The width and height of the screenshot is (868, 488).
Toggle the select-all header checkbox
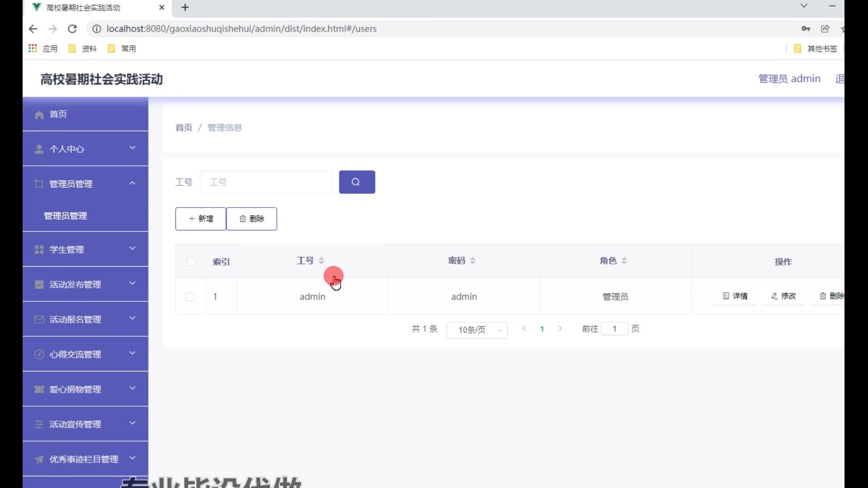pos(191,262)
